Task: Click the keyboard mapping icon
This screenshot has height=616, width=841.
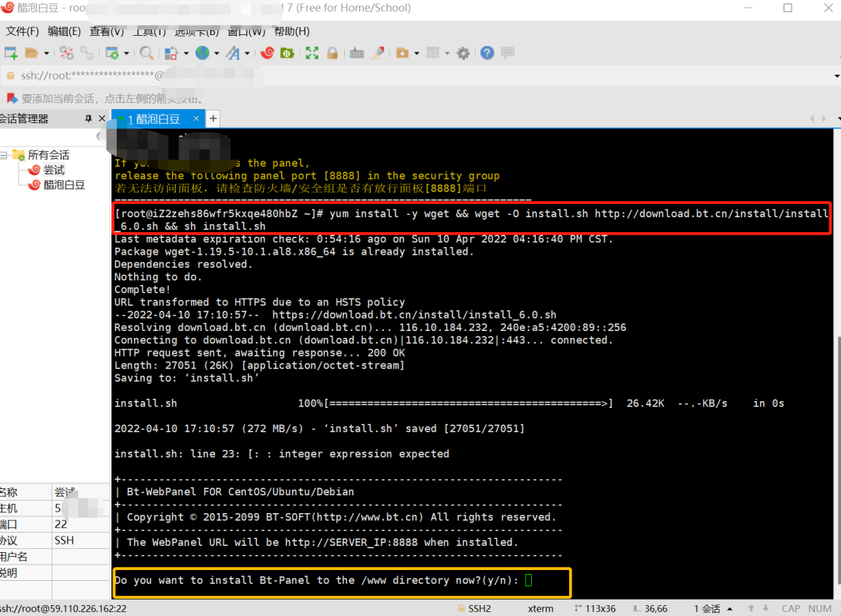Action: (x=357, y=53)
